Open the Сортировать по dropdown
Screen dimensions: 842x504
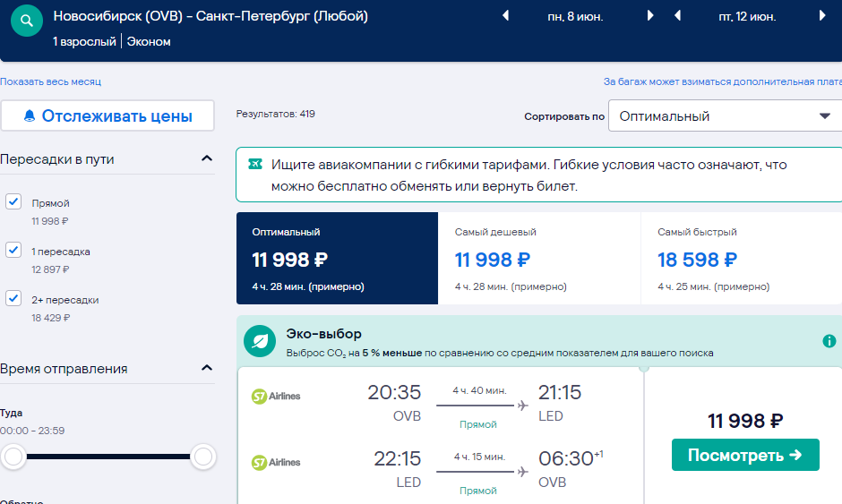pyautogui.click(x=725, y=116)
